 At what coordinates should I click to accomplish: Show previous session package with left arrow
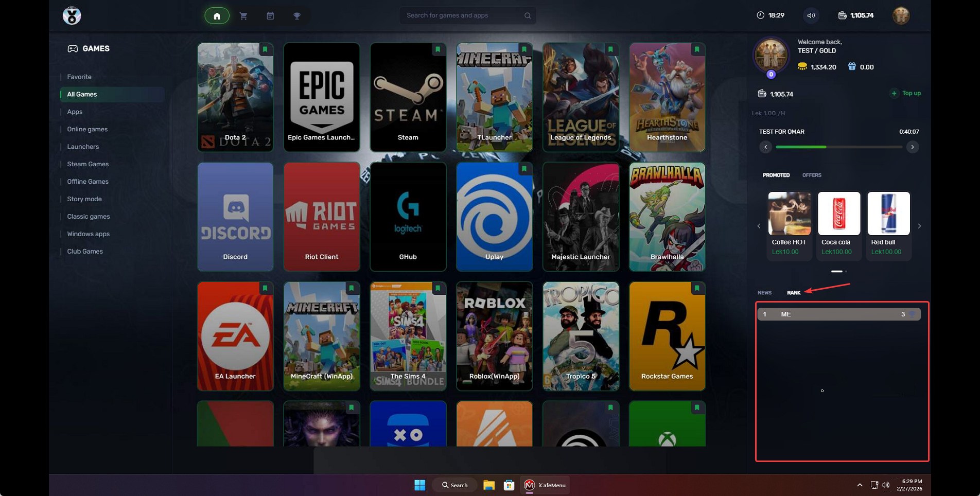coord(765,147)
